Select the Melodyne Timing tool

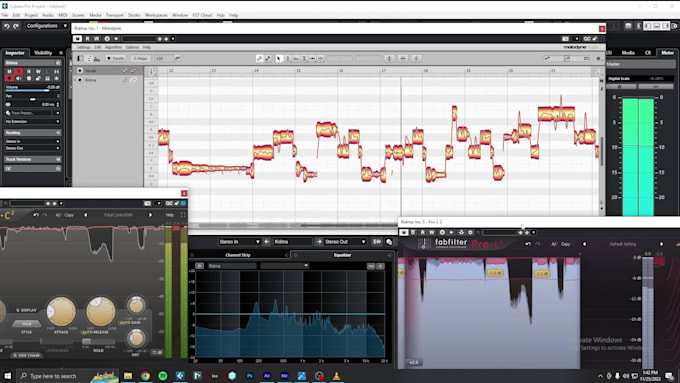click(312, 58)
